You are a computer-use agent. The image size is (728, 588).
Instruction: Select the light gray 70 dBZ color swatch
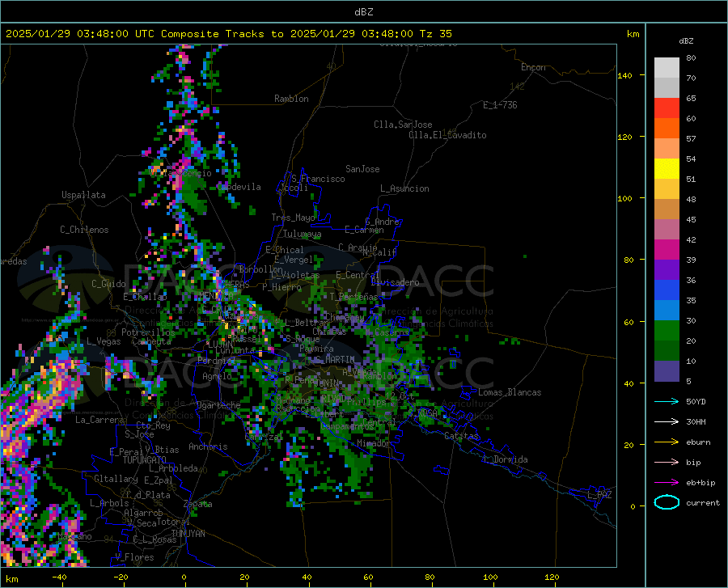click(x=667, y=68)
